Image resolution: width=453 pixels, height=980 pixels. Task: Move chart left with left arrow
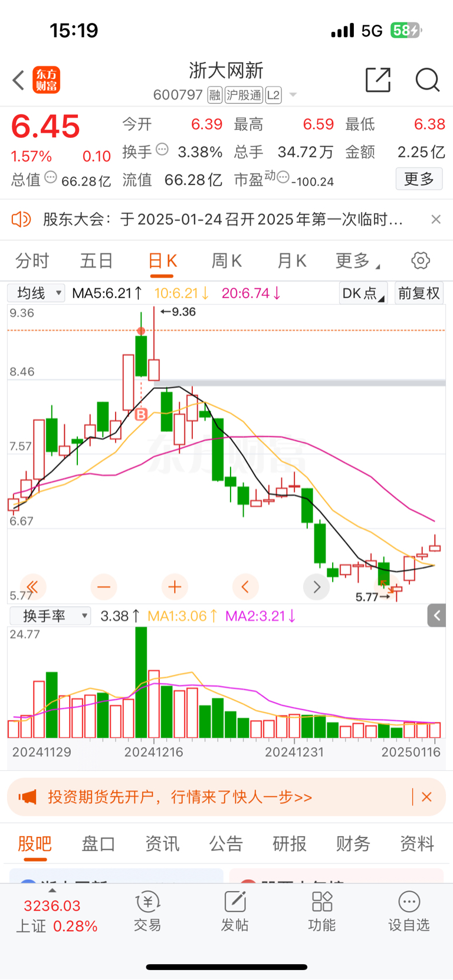click(x=245, y=587)
